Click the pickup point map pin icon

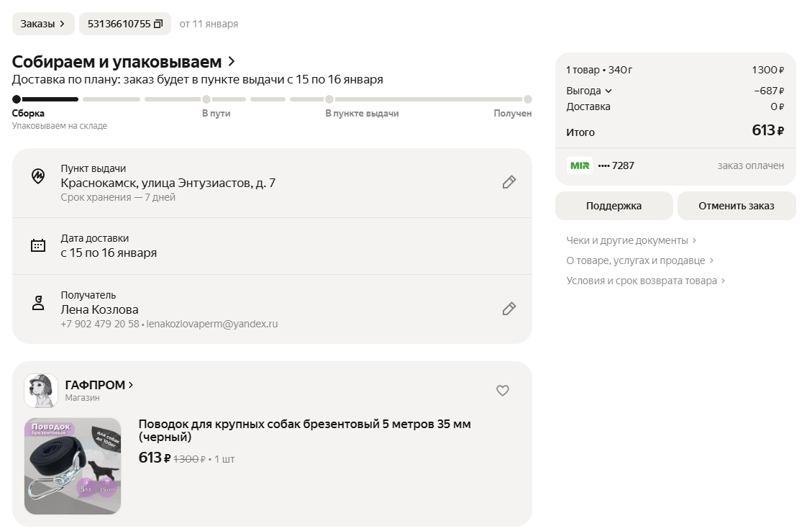coord(38,176)
